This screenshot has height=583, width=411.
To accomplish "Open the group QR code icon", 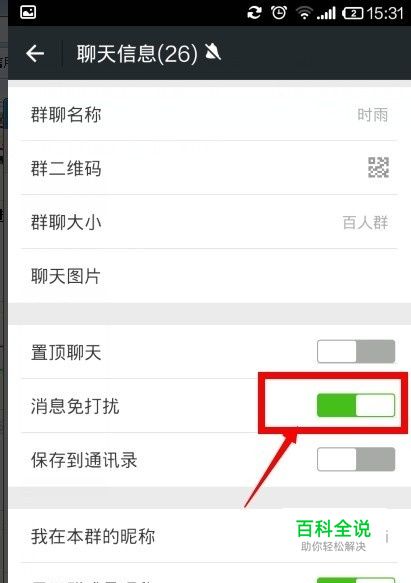I will pos(378,167).
